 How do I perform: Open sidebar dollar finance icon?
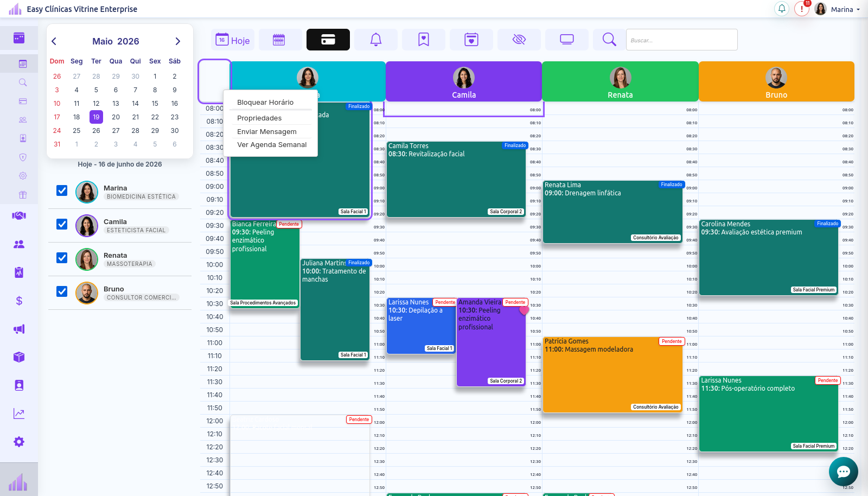[x=19, y=301]
